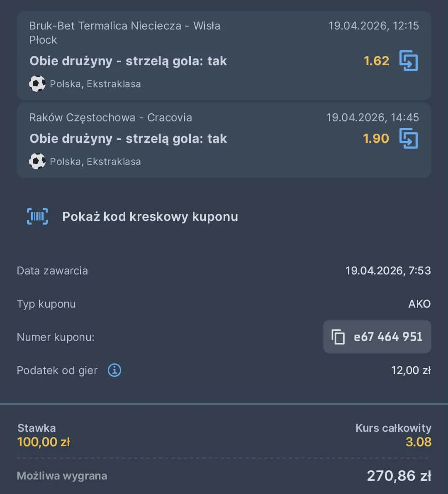The height and width of the screenshot is (494, 448).
Task: Click 'Polska, Ekstraklasa' under the first match
Action: (95, 83)
